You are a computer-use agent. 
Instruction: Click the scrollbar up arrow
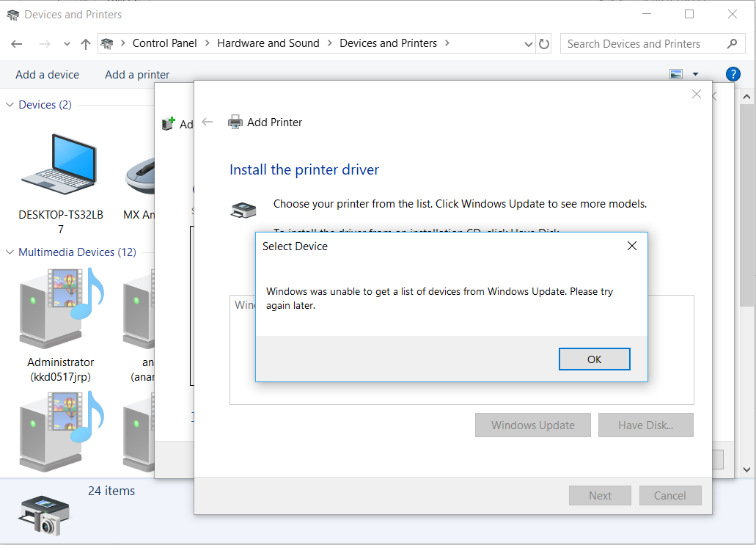(747, 97)
